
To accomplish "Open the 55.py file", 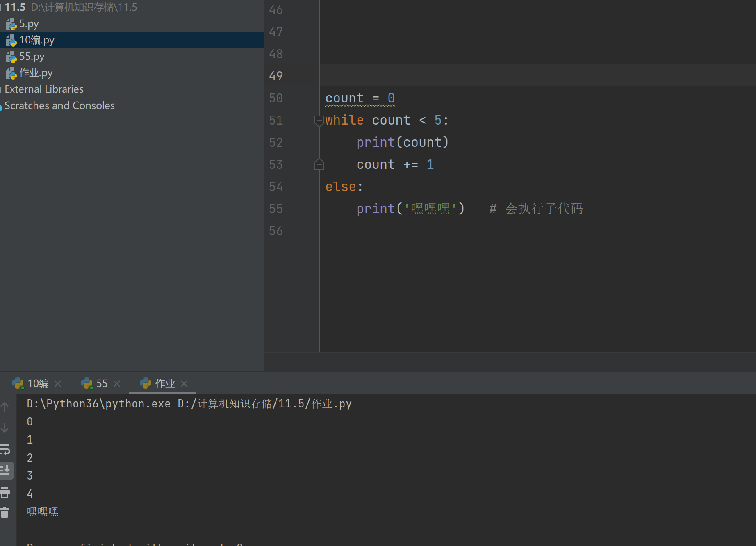I will coord(32,57).
